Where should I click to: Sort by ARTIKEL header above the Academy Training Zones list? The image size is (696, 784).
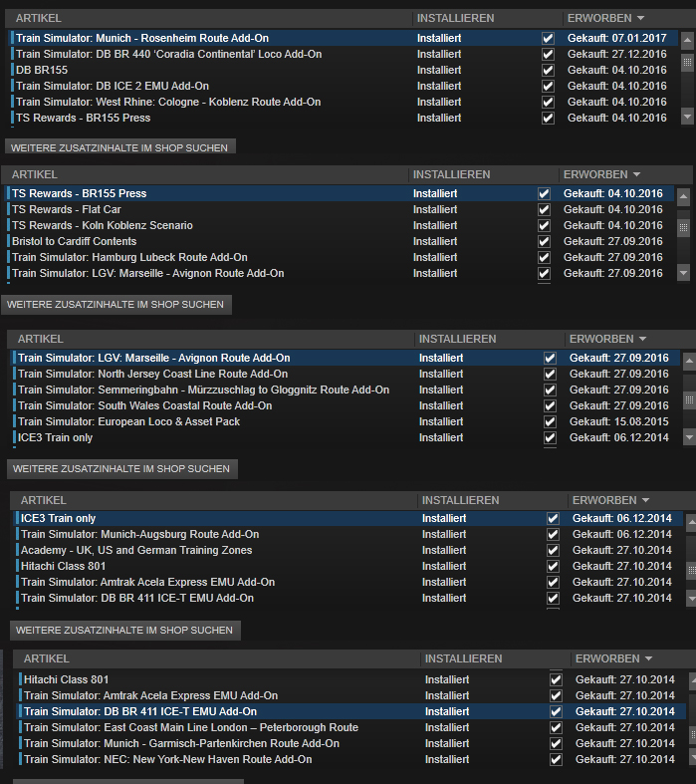point(44,500)
